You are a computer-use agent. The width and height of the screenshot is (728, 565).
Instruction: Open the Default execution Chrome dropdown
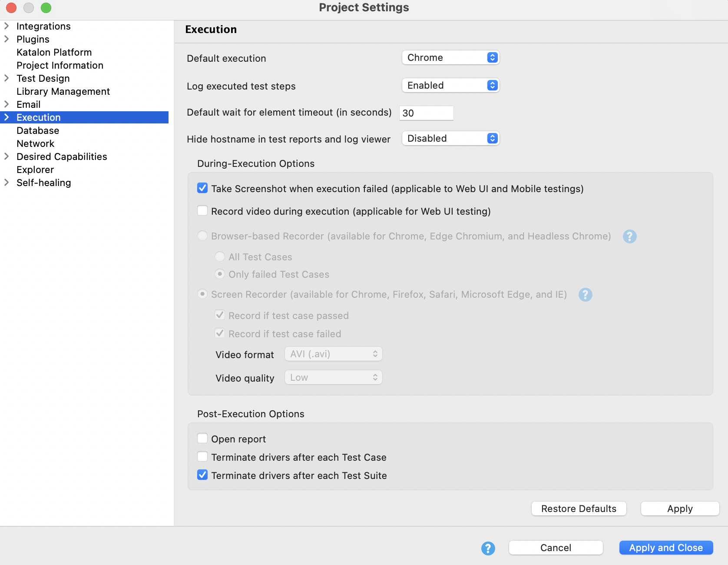[450, 57]
